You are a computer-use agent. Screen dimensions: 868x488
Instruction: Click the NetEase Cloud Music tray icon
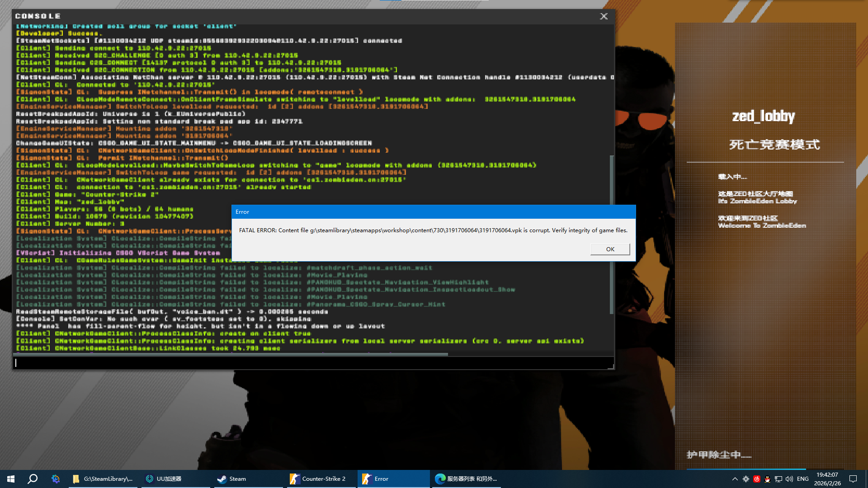[757, 479]
